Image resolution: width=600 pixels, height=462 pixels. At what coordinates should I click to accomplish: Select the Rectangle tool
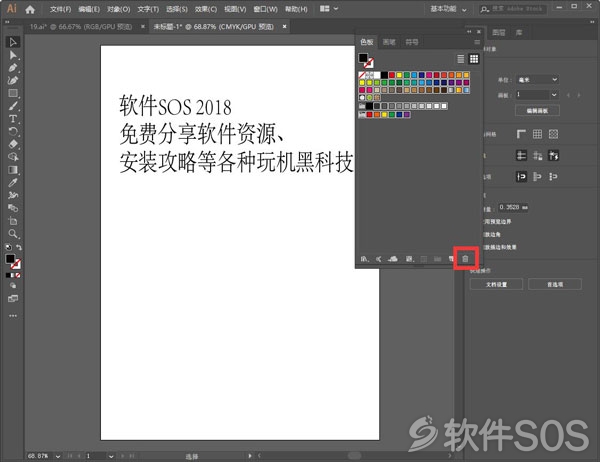coord(13,93)
